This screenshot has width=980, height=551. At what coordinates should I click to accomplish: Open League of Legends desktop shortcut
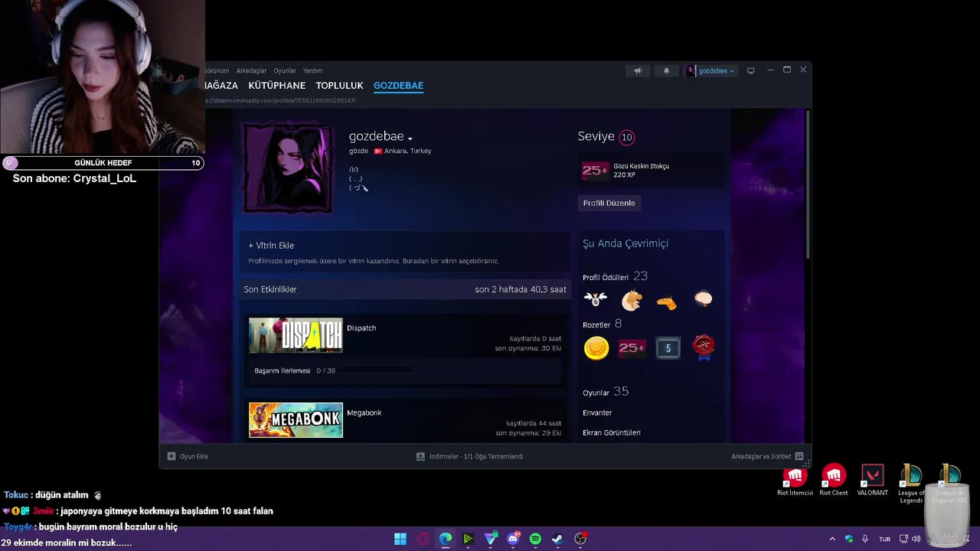[x=911, y=484]
